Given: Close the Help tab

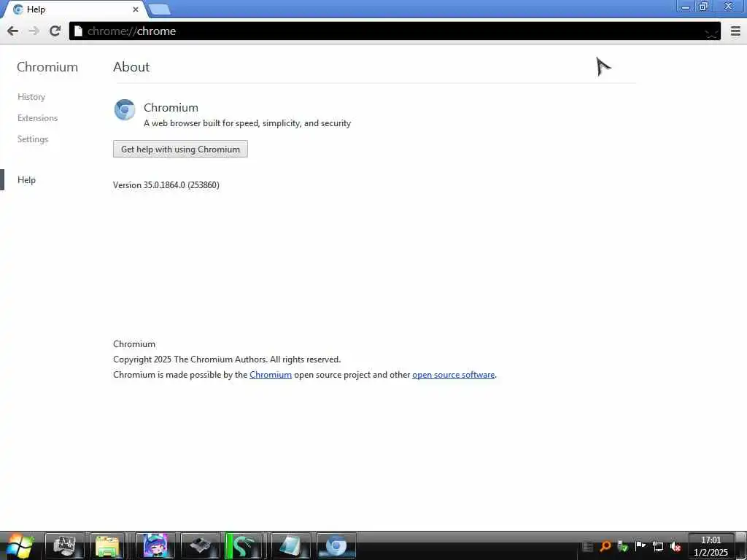Looking at the screenshot, I should click(x=135, y=9).
